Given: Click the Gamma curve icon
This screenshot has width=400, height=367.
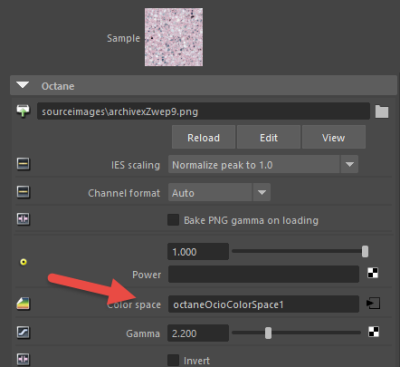Looking at the screenshot, I should [x=23, y=332].
